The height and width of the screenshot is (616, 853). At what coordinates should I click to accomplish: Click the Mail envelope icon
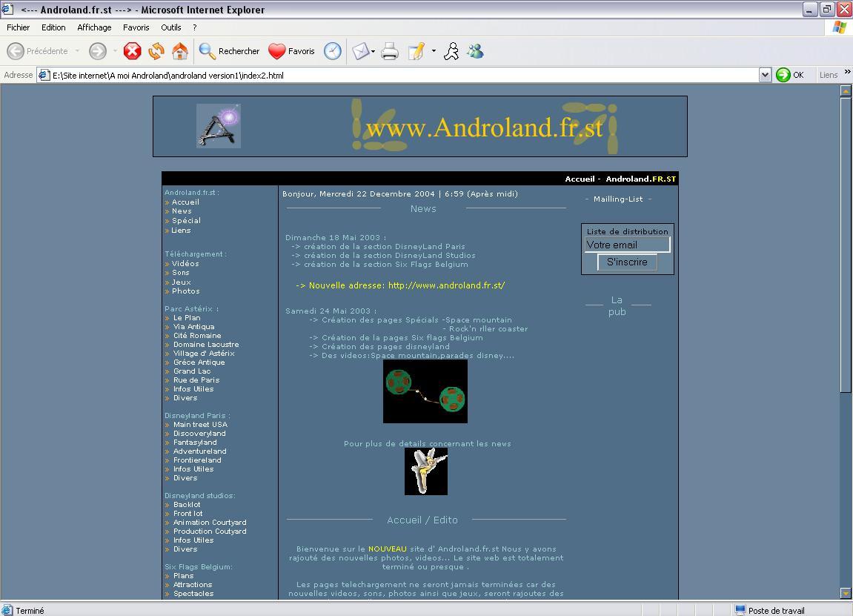coord(360,51)
